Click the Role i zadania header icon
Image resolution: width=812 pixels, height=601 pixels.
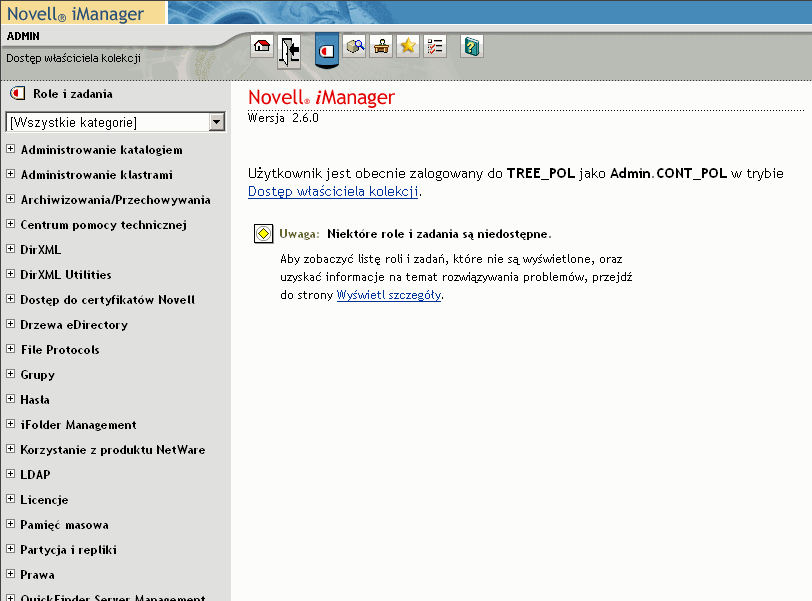tap(18, 94)
